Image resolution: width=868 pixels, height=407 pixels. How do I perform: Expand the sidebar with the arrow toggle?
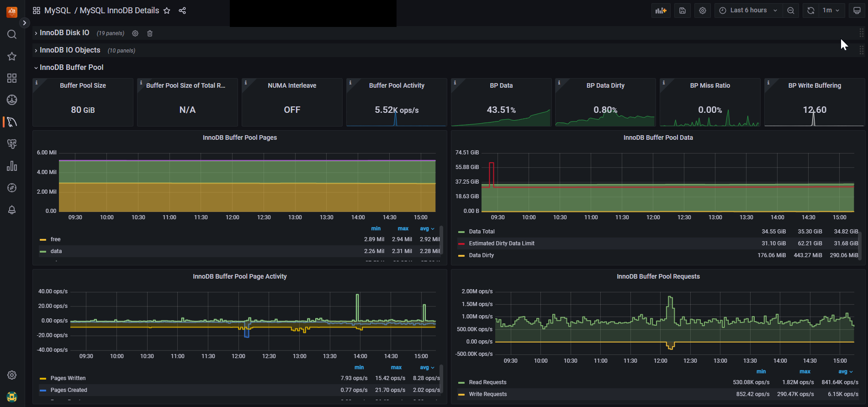(25, 22)
